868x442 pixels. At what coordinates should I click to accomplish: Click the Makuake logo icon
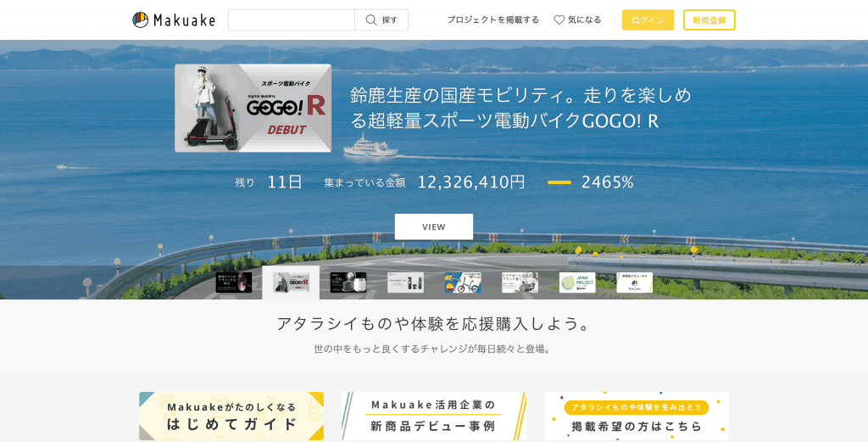click(141, 20)
